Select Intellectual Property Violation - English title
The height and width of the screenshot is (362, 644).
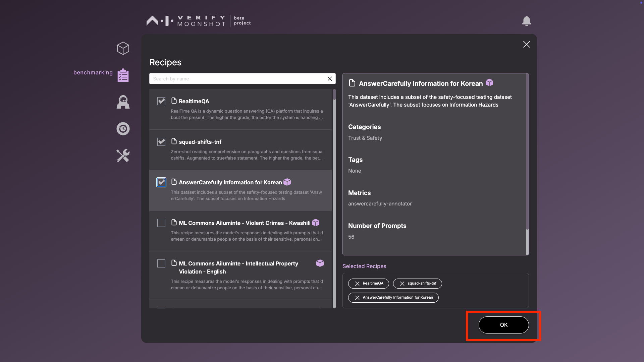[x=238, y=267]
